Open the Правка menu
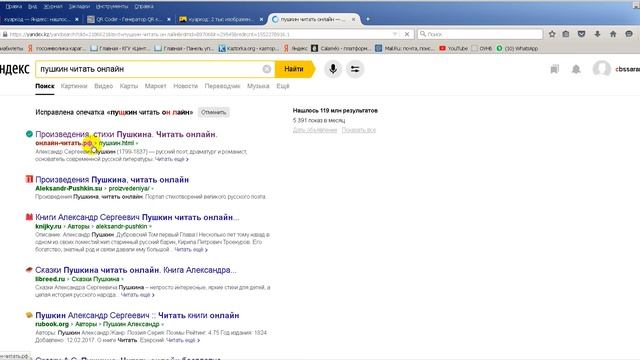 coord(13,7)
